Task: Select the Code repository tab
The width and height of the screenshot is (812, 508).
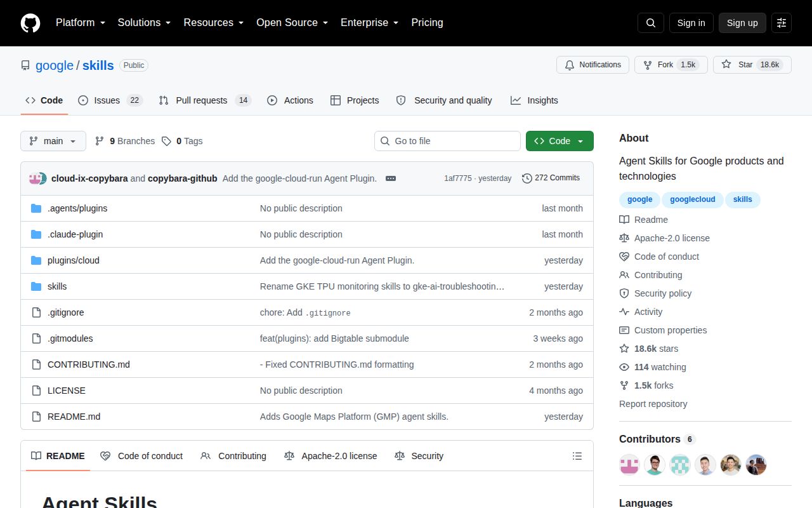Action: pos(44,100)
